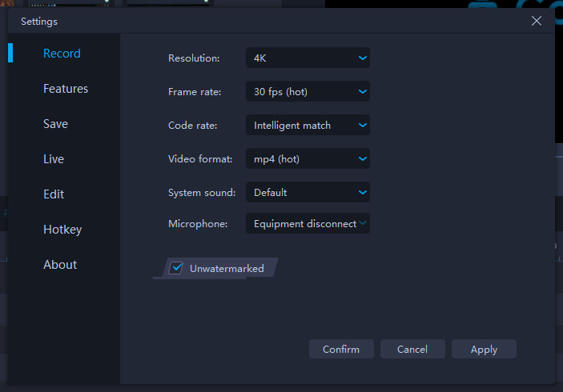Select the Record settings tab
This screenshot has height=392, width=563.
[62, 53]
